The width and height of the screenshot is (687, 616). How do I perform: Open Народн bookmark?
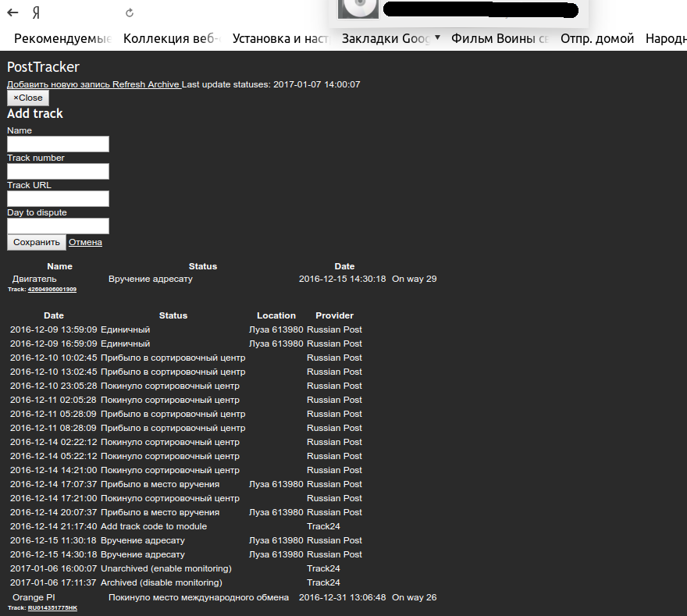666,38
